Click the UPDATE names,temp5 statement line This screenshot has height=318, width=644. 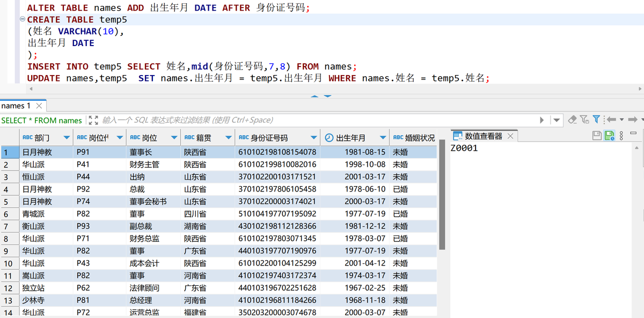point(258,78)
